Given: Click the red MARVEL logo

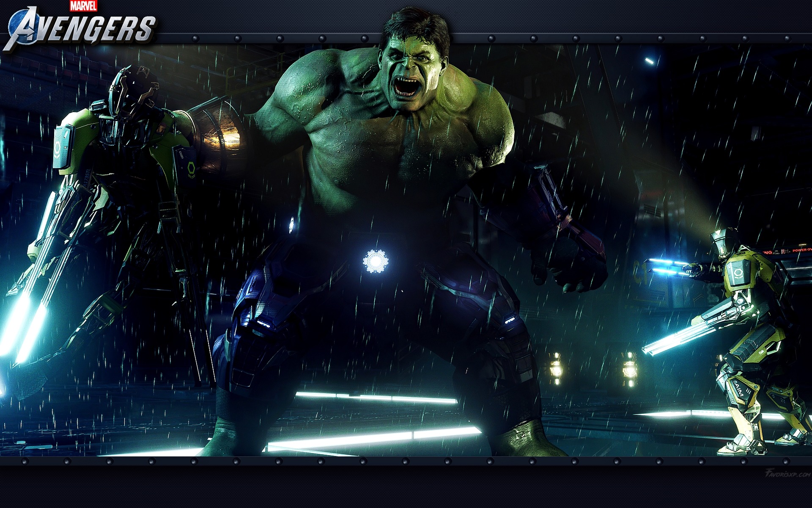Looking at the screenshot, I should 83,6.
